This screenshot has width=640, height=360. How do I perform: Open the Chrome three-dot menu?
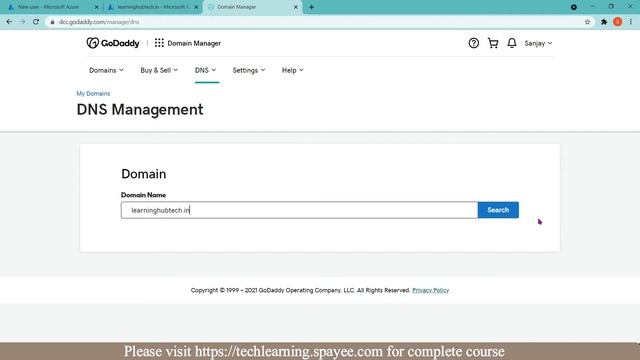[x=631, y=22]
